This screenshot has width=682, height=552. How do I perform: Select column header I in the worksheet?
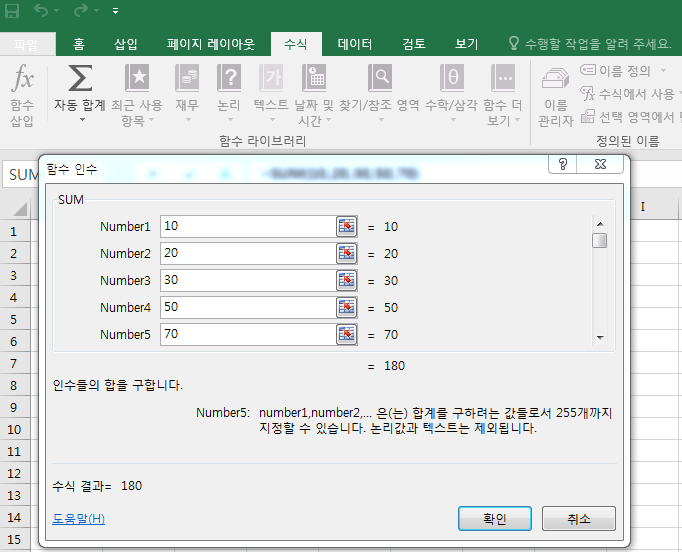click(643, 207)
